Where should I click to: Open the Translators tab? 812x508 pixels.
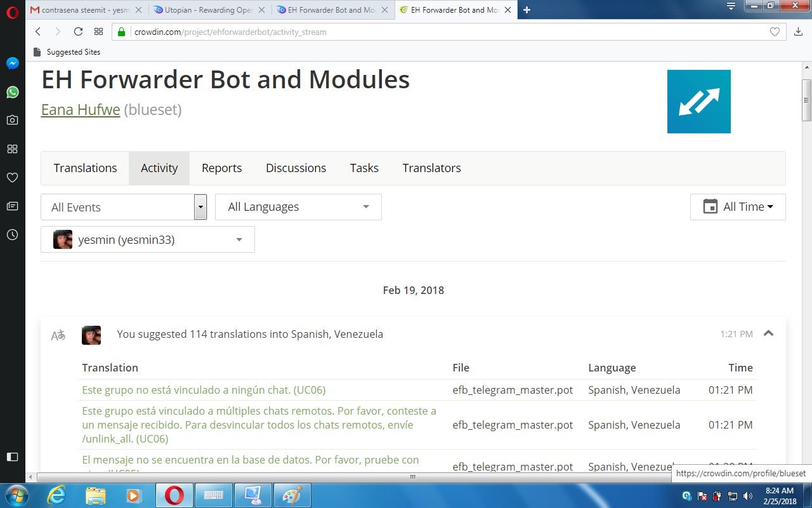pyautogui.click(x=431, y=168)
